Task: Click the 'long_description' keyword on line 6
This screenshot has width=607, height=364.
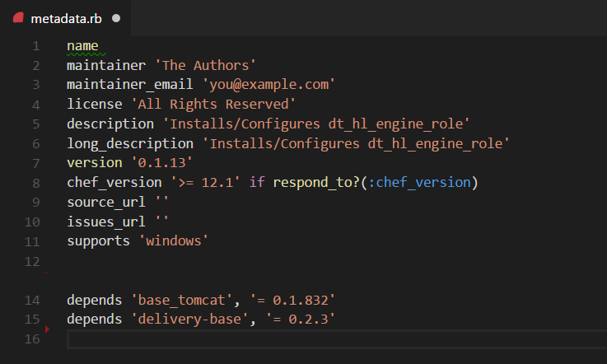Action: click(x=130, y=143)
